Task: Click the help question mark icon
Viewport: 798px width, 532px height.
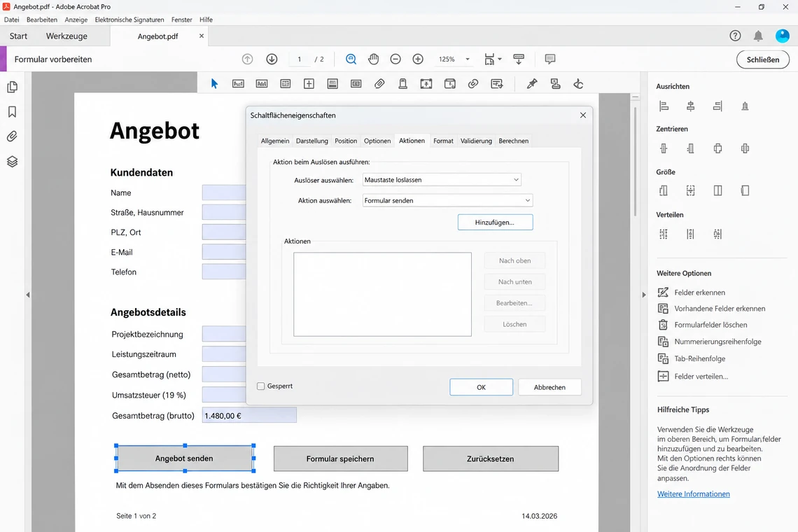Action: pos(735,36)
